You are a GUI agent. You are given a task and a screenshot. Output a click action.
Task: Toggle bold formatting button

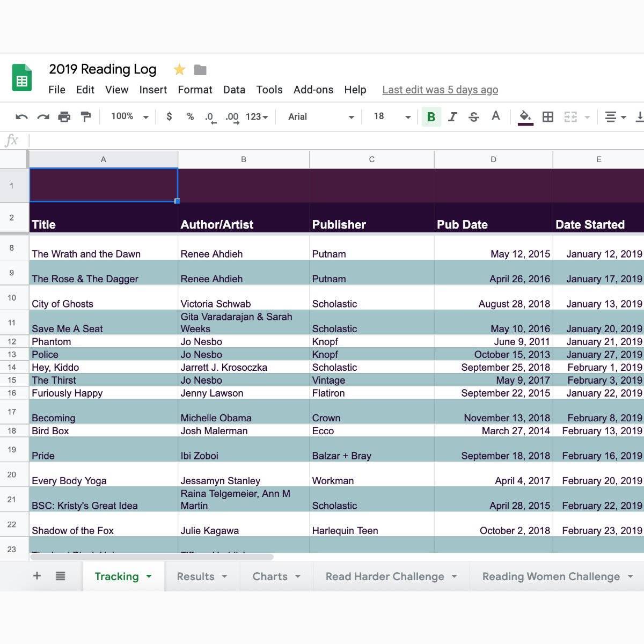click(x=431, y=117)
